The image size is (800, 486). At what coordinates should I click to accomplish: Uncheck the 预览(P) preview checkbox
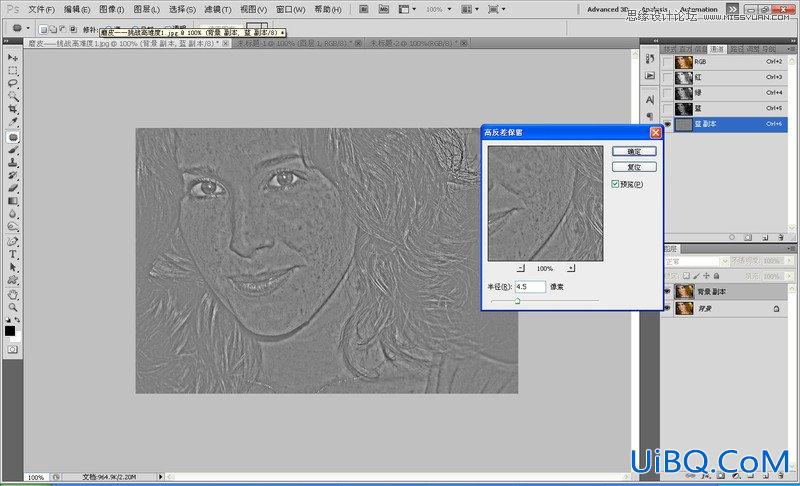point(615,184)
